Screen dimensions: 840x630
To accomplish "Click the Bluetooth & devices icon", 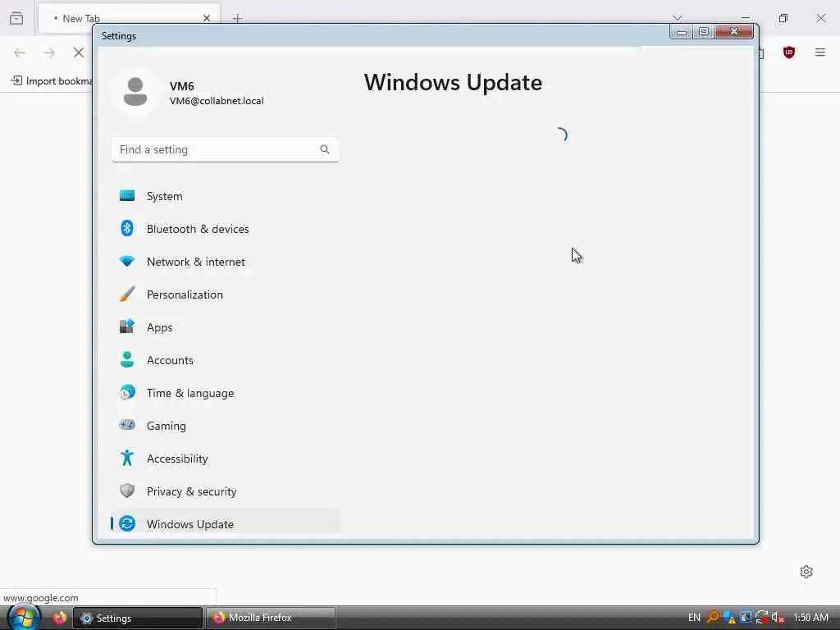I will [127, 229].
